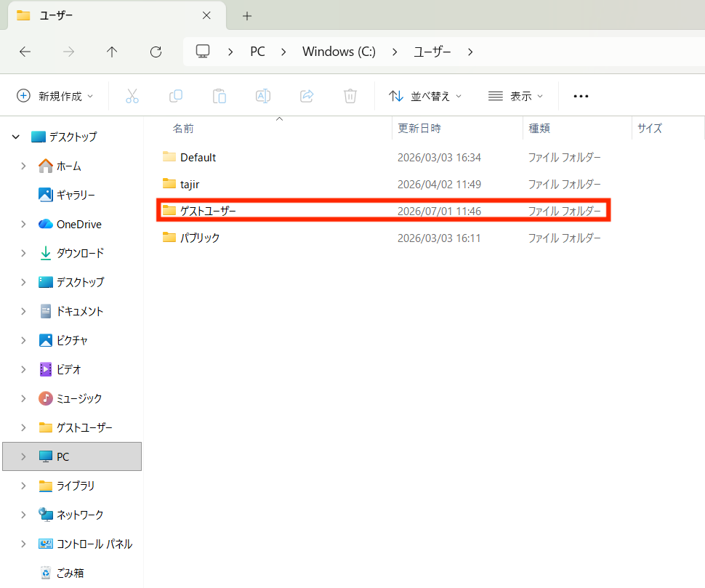
Task: Click the monitor icon in address bar
Action: [x=203, y=52]
